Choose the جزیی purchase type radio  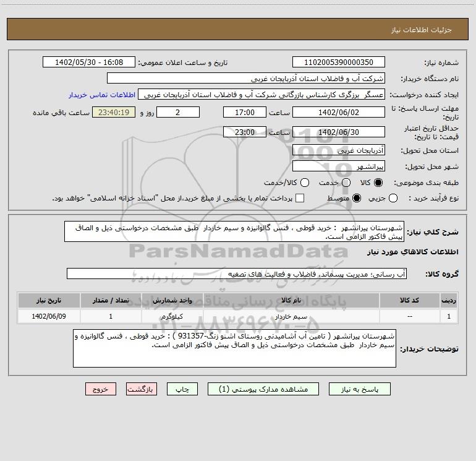click(393, 198)
